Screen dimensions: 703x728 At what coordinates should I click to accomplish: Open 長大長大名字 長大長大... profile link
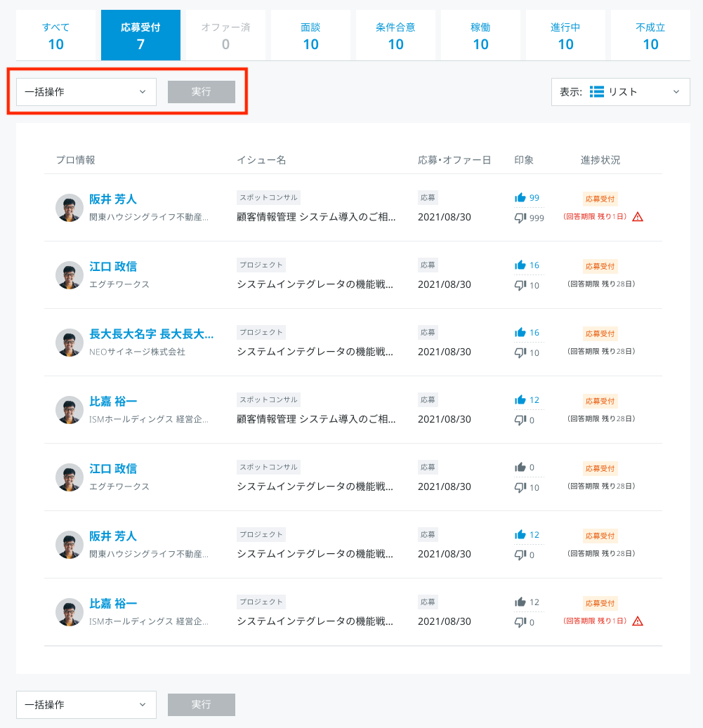click(152, 334)
